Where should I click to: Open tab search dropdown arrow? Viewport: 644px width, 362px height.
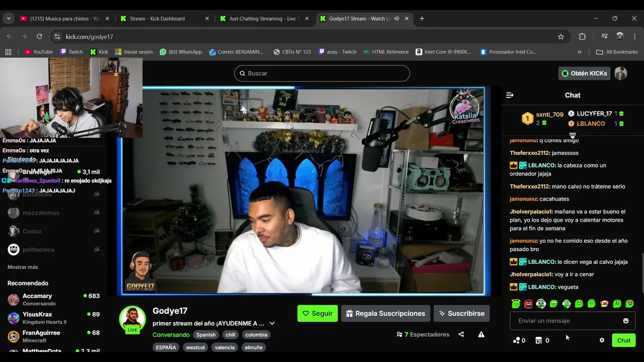tap(9, 19)
